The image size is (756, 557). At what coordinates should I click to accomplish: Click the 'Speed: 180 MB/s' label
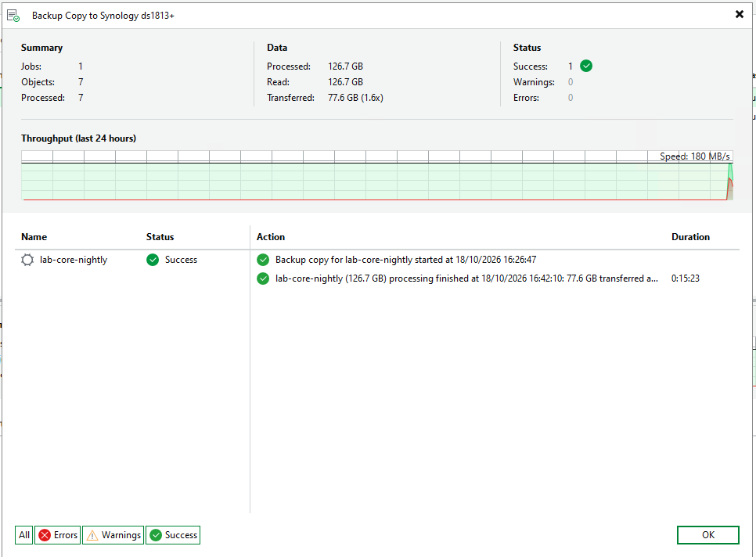pyautogui.click(x=695, y=156)
